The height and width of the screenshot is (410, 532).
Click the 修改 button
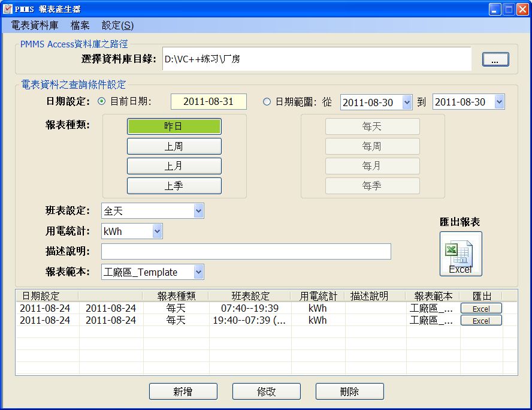point(267,391)
